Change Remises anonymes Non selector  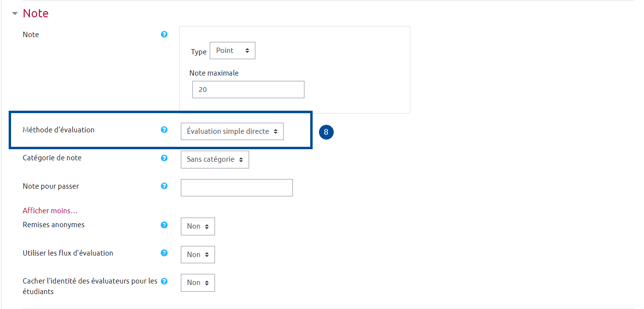click(x=198, y=226)
